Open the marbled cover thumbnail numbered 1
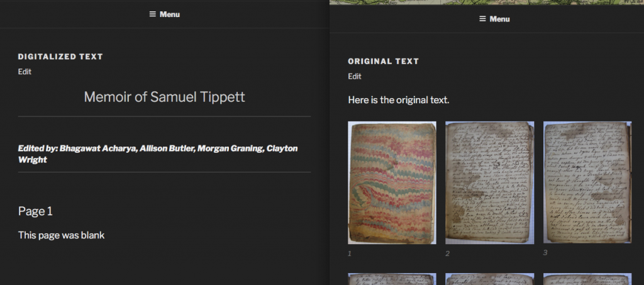This screenshot has height=285, width=644. (x=392, y=182)
